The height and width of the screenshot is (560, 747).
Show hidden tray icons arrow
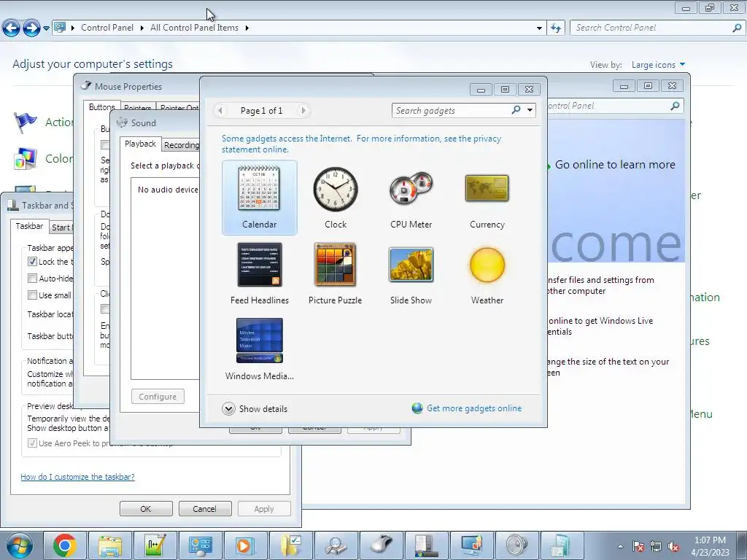[x=620, y=546]
